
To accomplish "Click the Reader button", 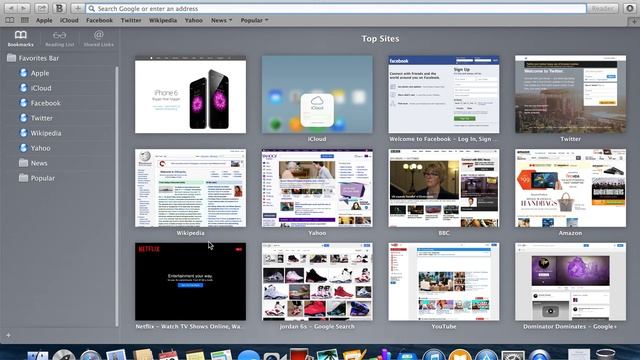I will (x=602, y=8).
